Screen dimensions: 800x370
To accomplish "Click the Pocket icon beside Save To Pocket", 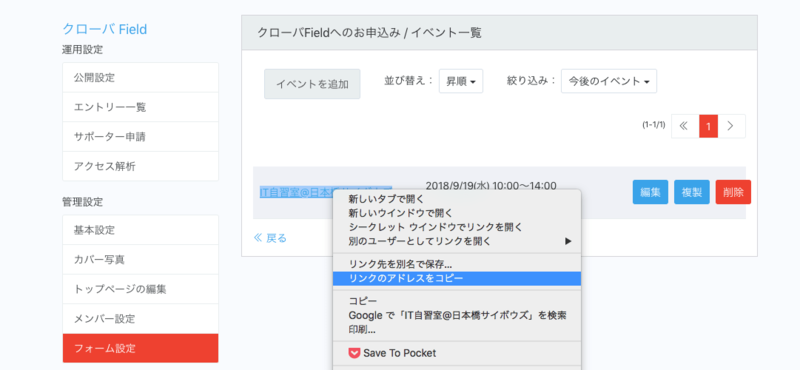I will click(x=354, y=353).
